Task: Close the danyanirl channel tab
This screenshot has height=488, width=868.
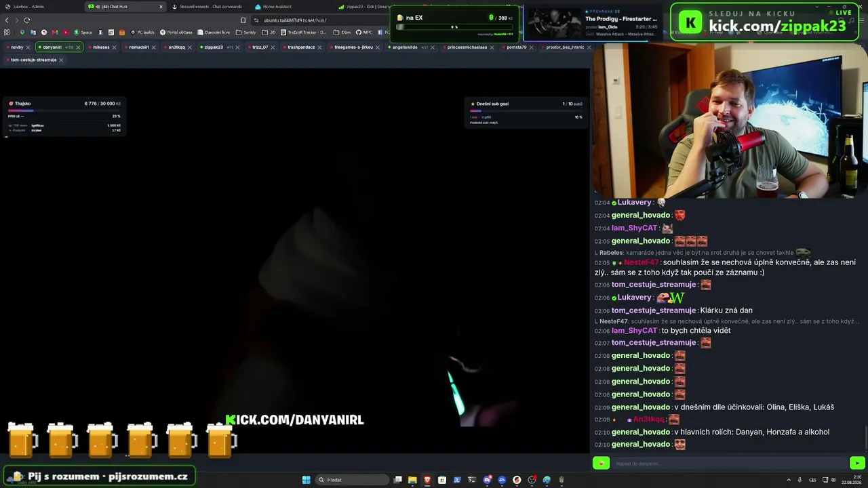Action: pyautogui.click(x=79, y=47)
